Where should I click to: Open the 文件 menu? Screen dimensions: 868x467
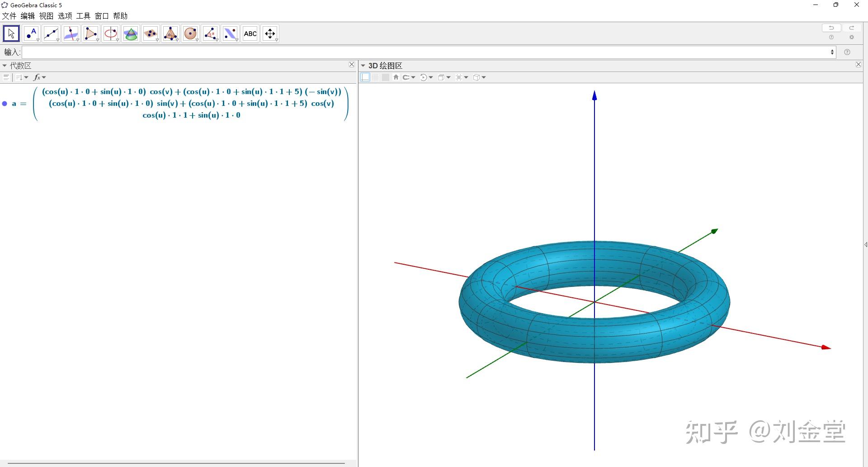click(x=9, y=16)
